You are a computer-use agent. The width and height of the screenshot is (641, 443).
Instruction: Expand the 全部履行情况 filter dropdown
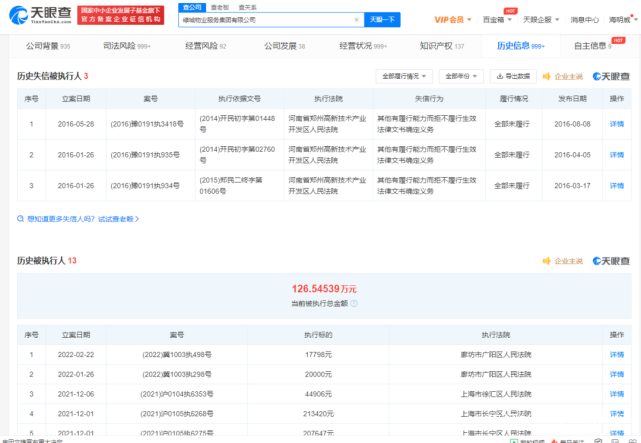point(403,76)
